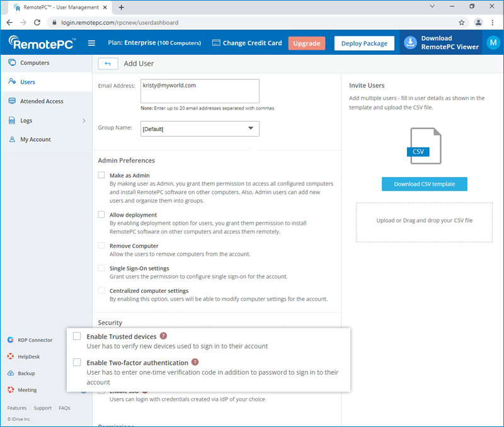Click the Attended Access sidebar icon
The height and width of the screenshot is (427, 504).
12,101
